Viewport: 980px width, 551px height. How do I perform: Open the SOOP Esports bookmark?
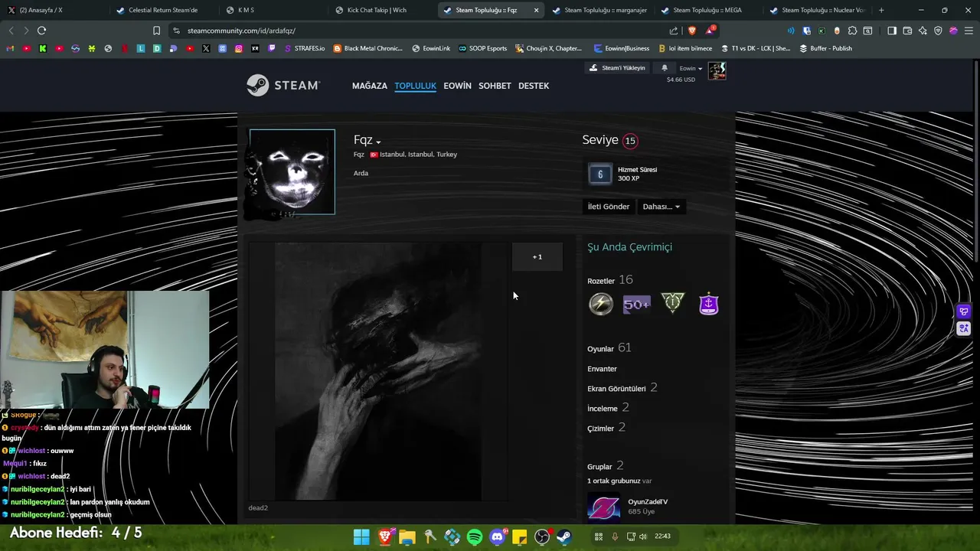pyautogui.click(x=482, y=48)
